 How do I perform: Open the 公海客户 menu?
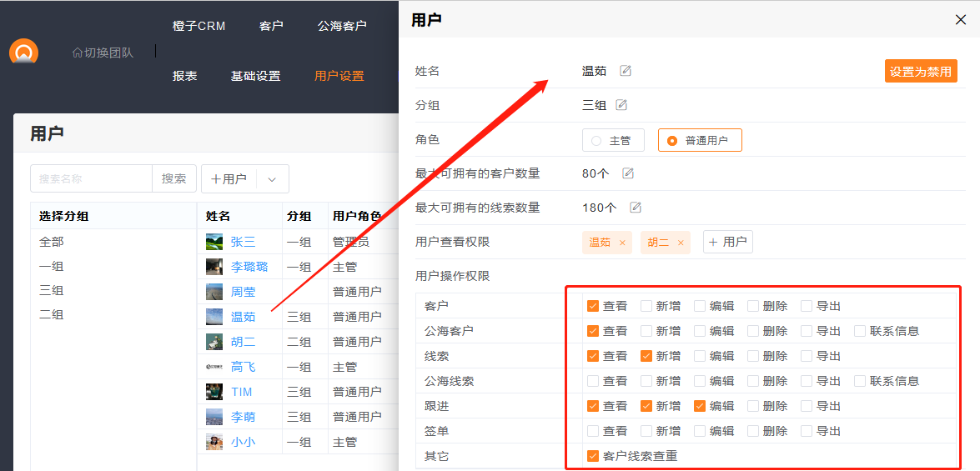coord(342,26)
